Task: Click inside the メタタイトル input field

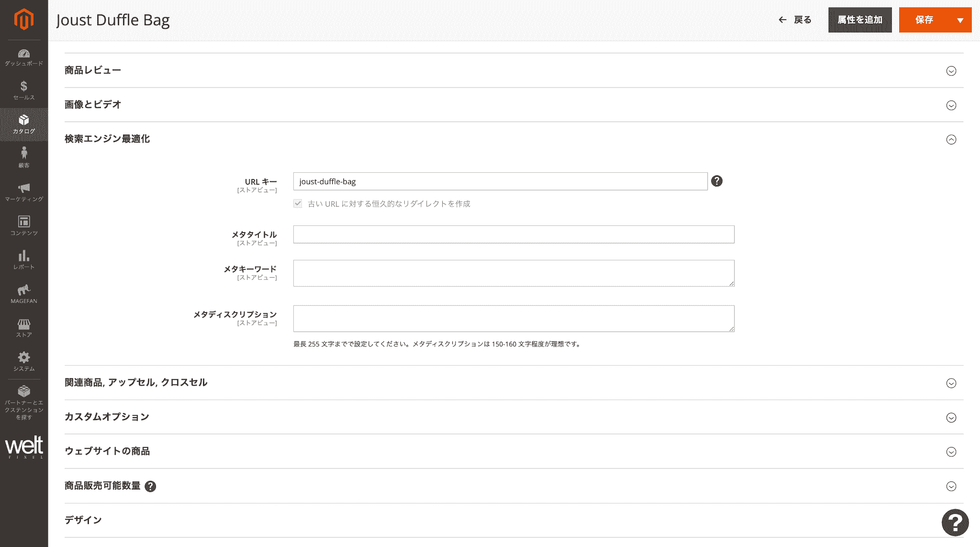Action: click(513, 234)
